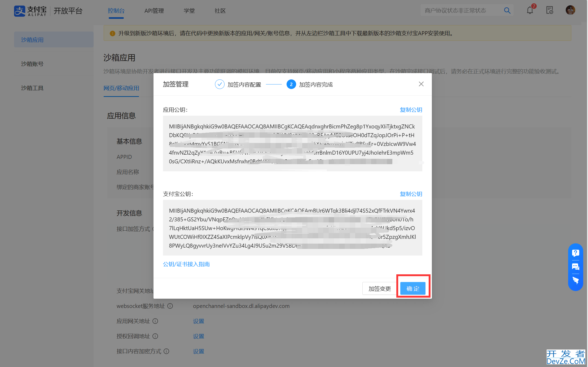588x367 pixels.
Task: Click openchannel-sandbox.dl.alipaydev.com address text
Action: click(x=241, y=306)
